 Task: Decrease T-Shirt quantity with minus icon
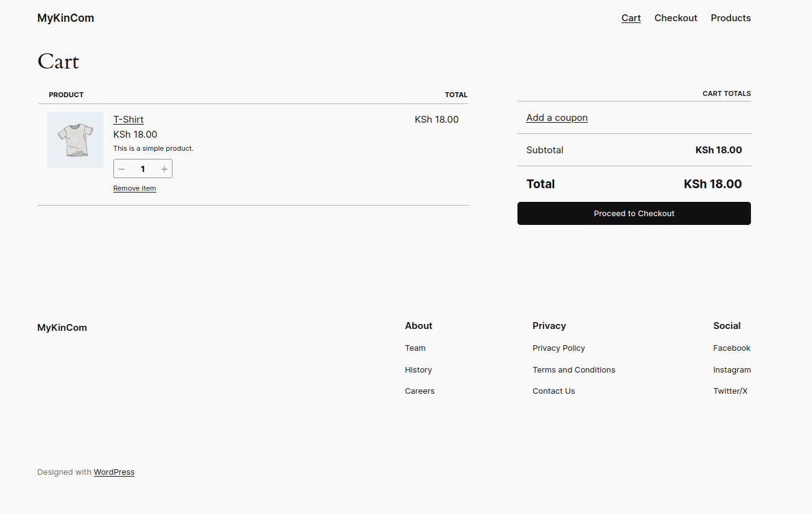coord(121,169)
